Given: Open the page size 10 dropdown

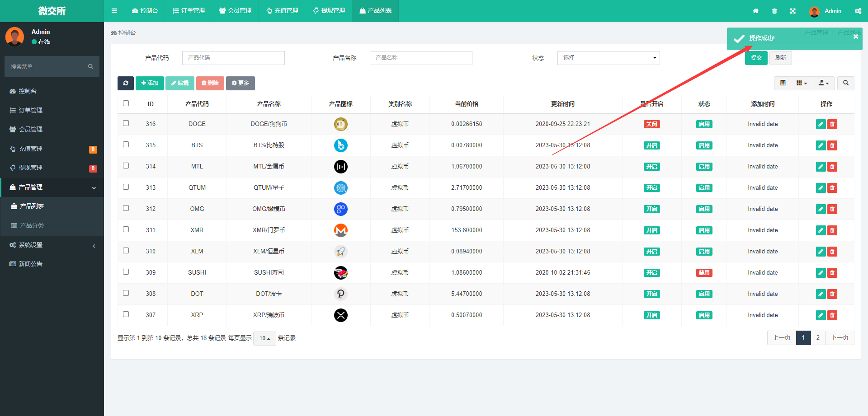Looking at the screenshot, I should (264, 338).
